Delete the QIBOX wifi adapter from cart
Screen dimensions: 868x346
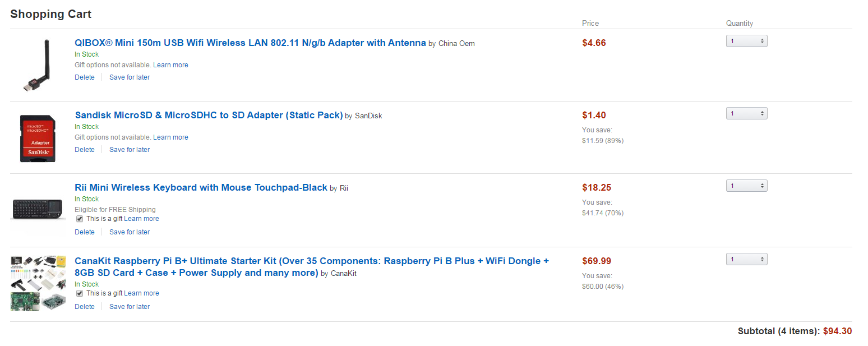click(x=85, y=77)
